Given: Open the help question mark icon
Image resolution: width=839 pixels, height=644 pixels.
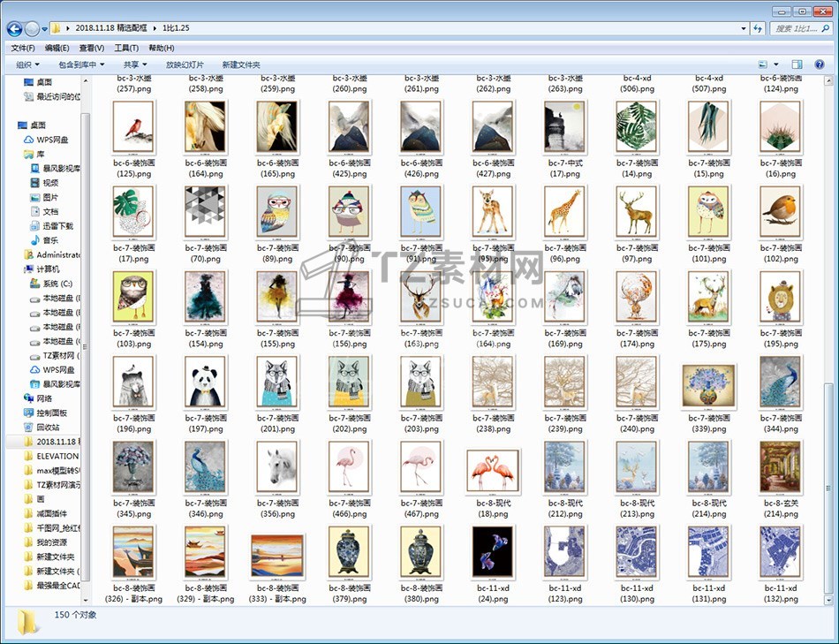Looking at the screenshot, I should tap(821, 64).
